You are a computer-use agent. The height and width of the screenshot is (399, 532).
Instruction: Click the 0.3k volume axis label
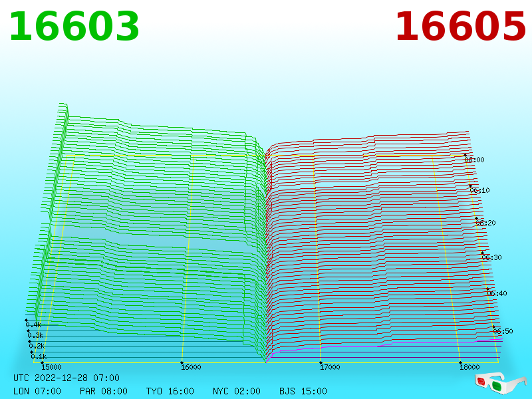[35, 336]
